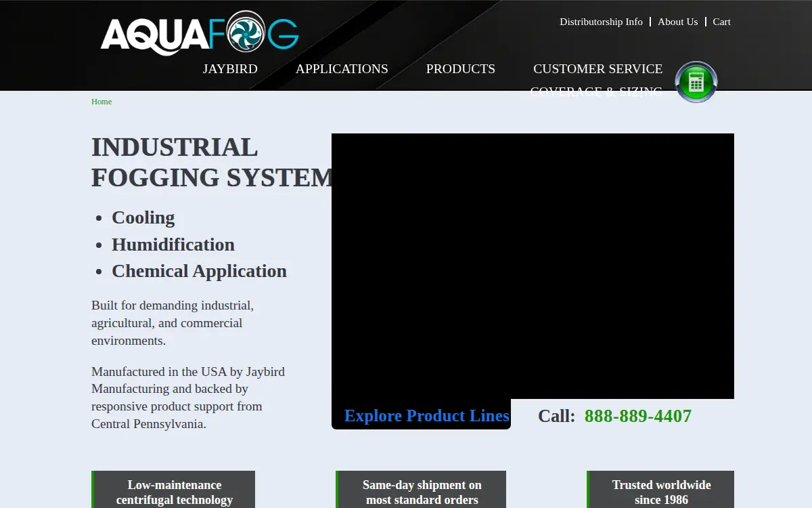Click the black video placeholder area

(533, 266)
